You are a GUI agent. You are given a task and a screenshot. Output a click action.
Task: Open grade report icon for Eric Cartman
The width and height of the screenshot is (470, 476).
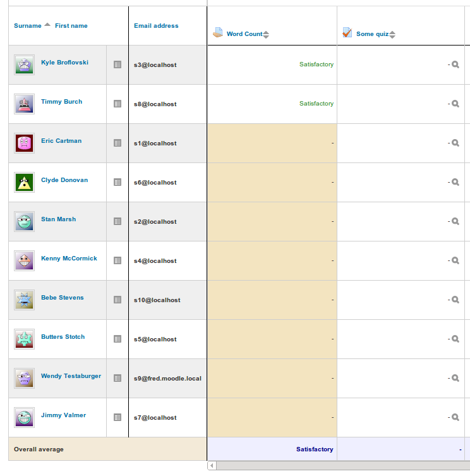click(x=117, y=143)
